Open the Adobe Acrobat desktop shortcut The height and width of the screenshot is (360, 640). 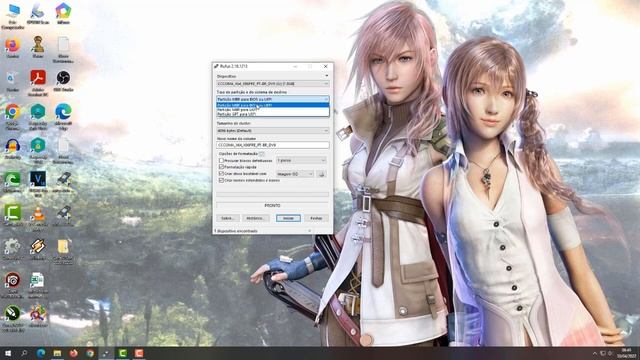pyautogui.click(x=38, y=83)
